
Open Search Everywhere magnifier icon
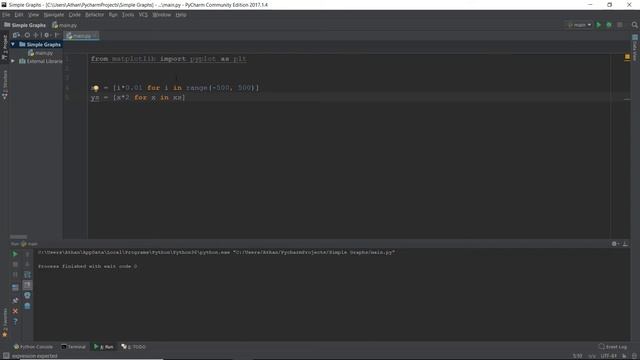[x=635, y=25]
